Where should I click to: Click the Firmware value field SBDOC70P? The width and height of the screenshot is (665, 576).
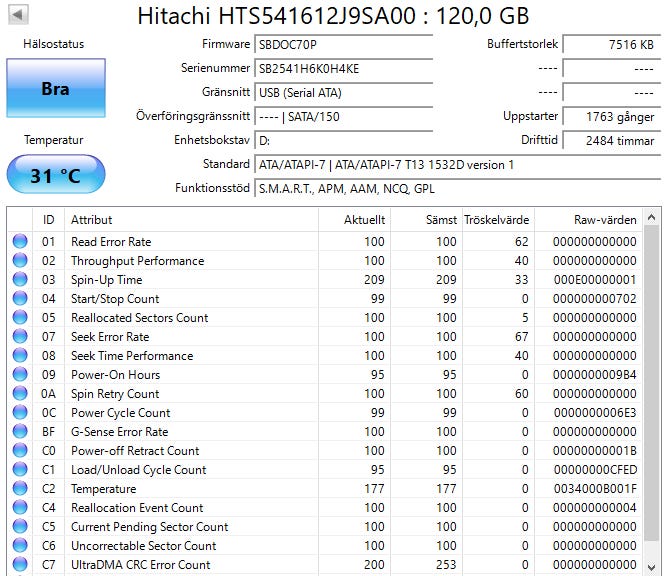click(x=343, y=45)
